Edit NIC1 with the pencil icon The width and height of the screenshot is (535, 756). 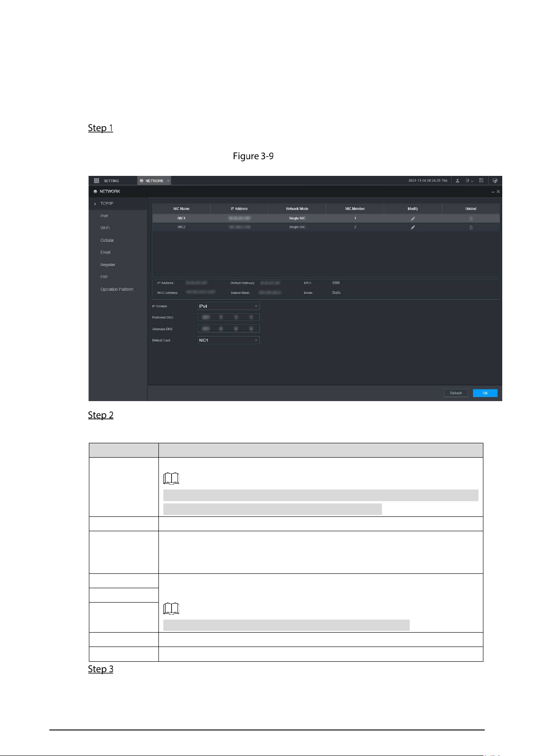click(413, 218)
